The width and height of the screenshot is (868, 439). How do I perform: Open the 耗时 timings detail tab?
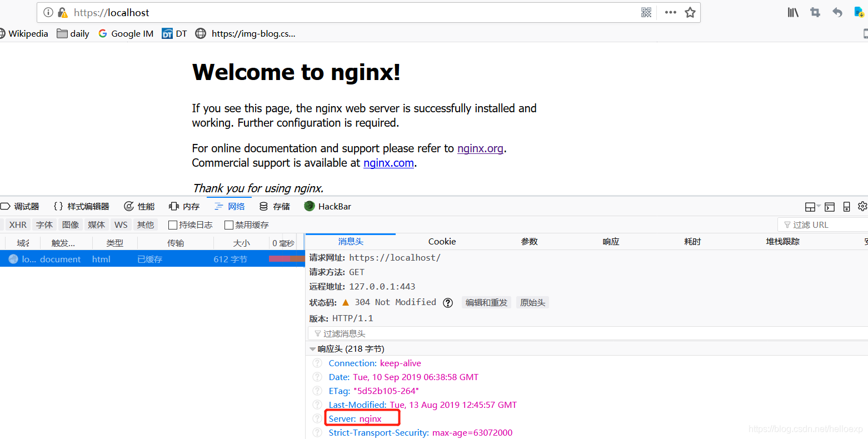tap(692, 241)
